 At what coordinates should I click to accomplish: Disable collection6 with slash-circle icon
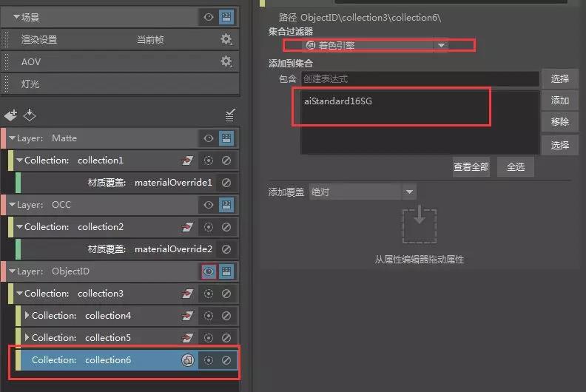click(226, 360)
